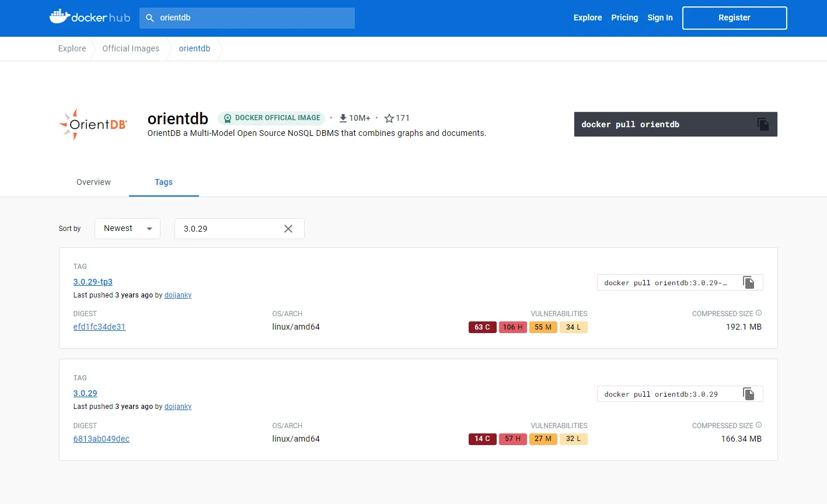Click the search magnifier icon
This screenshot has height=504, width=827.
pyautogui.click(x=150, y=18)
